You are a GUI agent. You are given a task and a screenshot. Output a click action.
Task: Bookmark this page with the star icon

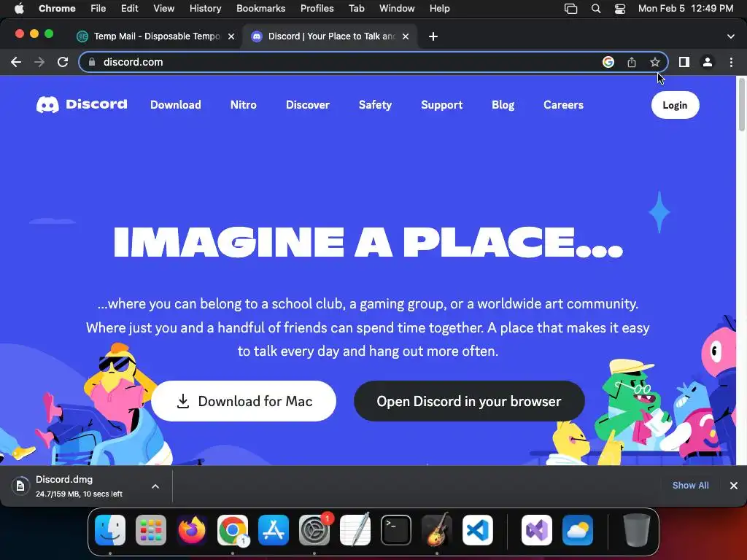[655, 62]
